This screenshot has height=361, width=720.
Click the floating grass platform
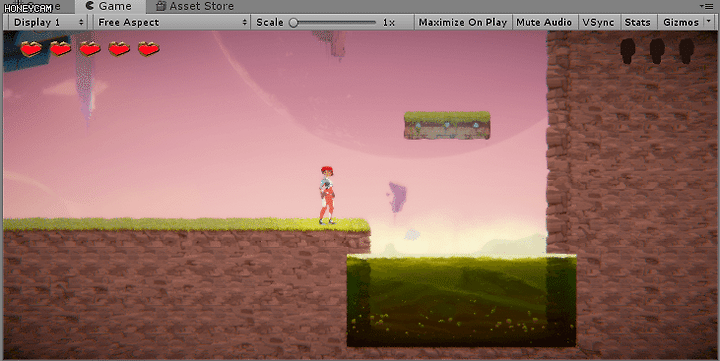click(447, 125)
